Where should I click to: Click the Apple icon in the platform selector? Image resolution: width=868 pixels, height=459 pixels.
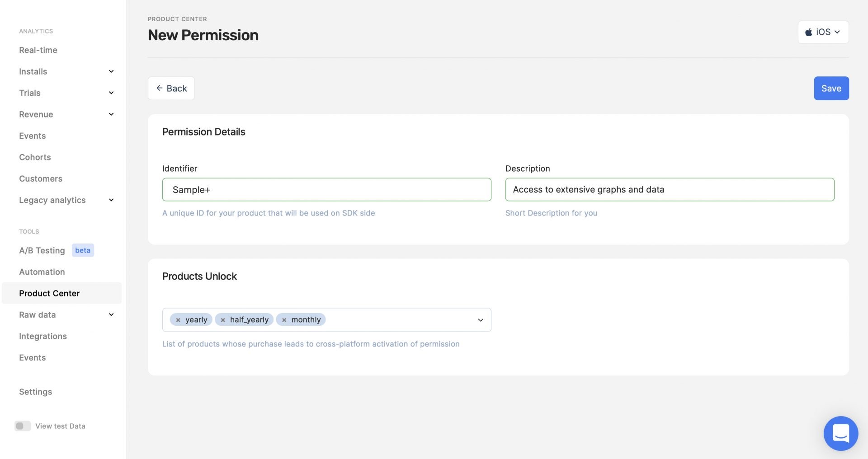(x=809, y=32)
